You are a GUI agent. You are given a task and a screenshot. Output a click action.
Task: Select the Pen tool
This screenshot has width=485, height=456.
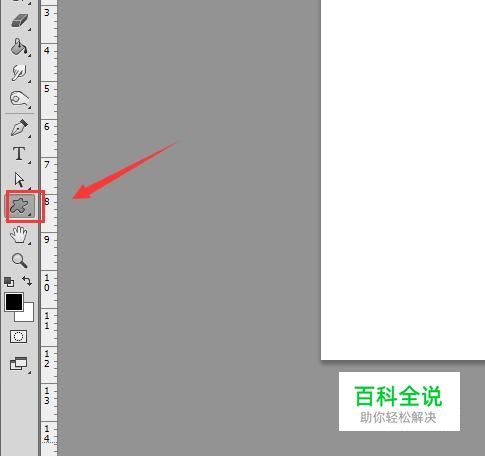[19, 128]
